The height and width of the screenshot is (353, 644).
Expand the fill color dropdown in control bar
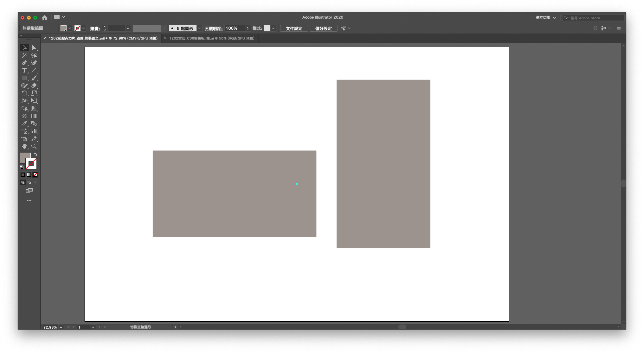[x=69, y=28]
